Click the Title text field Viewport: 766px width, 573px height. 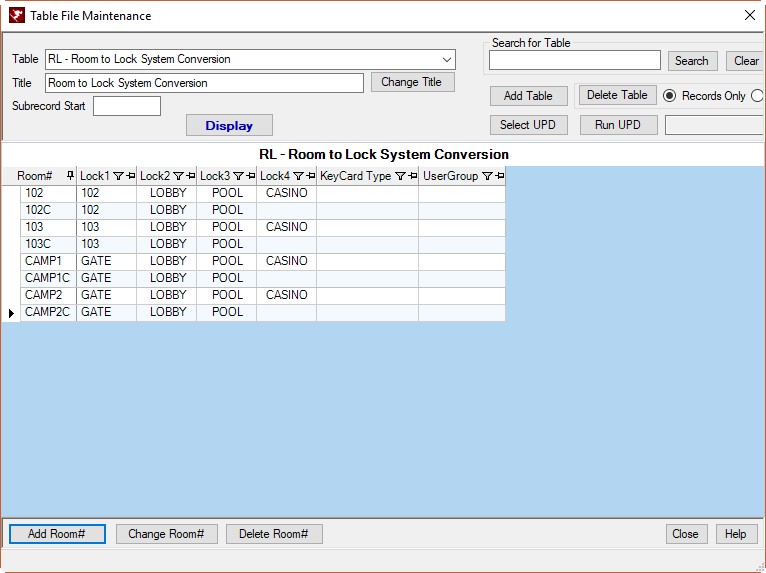tap(204, 83)
